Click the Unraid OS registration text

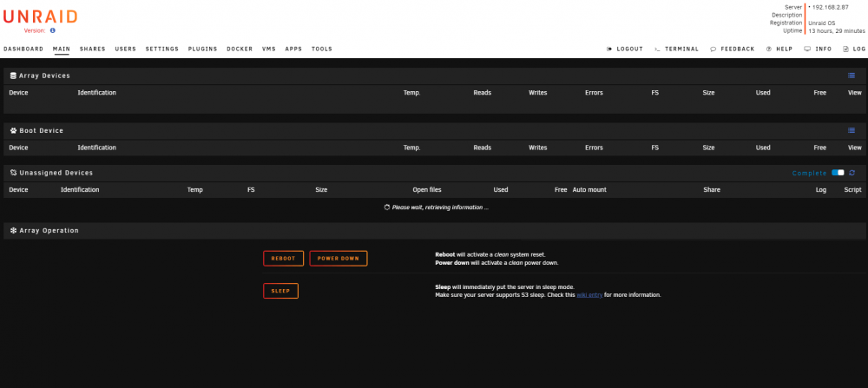pos(821,23)
